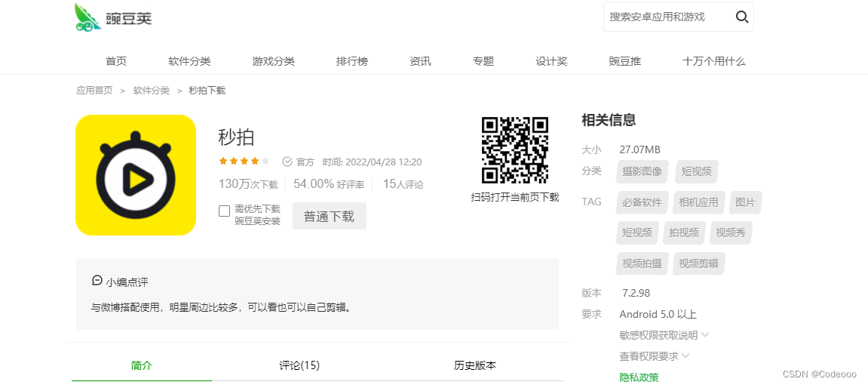This screenshot has width=868, height=385.
Task: Click the 15人评论 count
Action: 403,184
